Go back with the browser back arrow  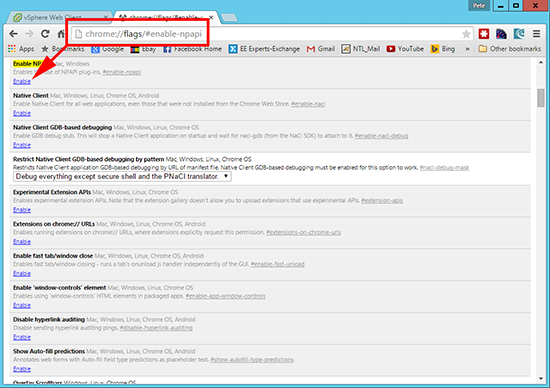click(13, 34)
